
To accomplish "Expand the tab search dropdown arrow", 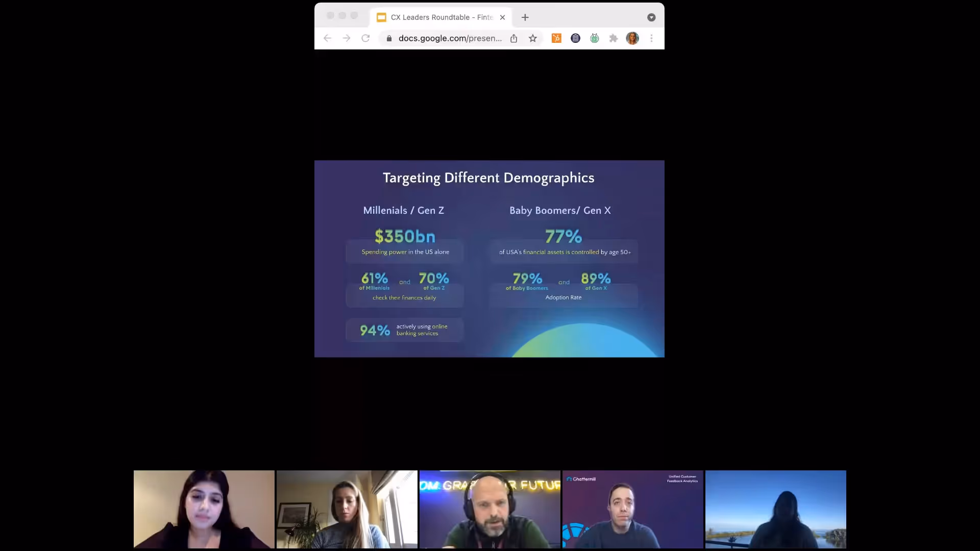I will click(x=651, y=17).
